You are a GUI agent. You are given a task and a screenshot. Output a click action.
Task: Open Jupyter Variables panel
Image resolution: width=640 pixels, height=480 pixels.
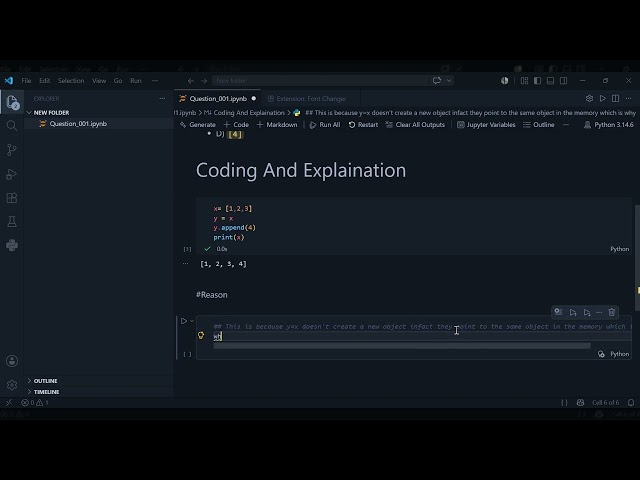(486, 125)
